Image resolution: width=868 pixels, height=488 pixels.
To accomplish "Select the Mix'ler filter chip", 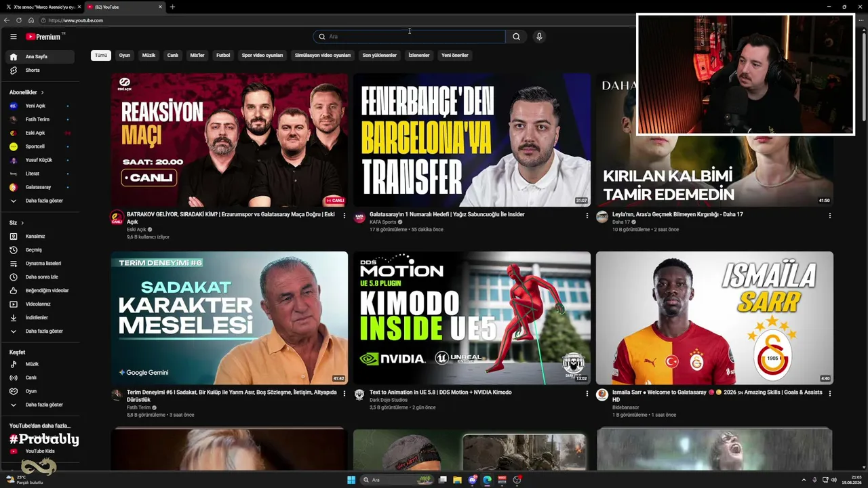I will (x=197, y=56).
